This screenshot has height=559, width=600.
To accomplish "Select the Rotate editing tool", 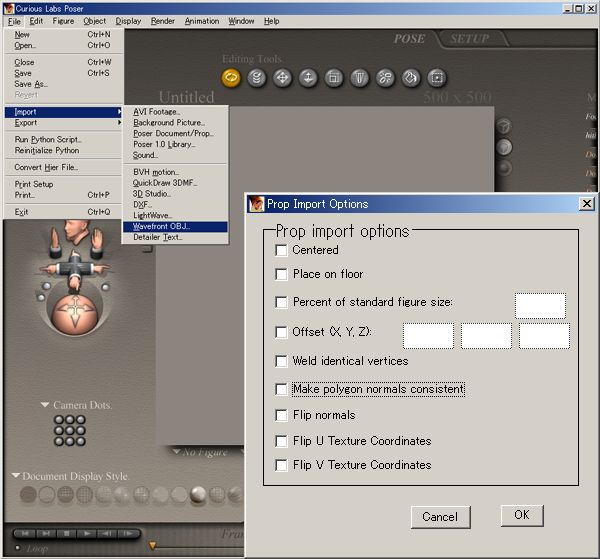I will (231, 78).
